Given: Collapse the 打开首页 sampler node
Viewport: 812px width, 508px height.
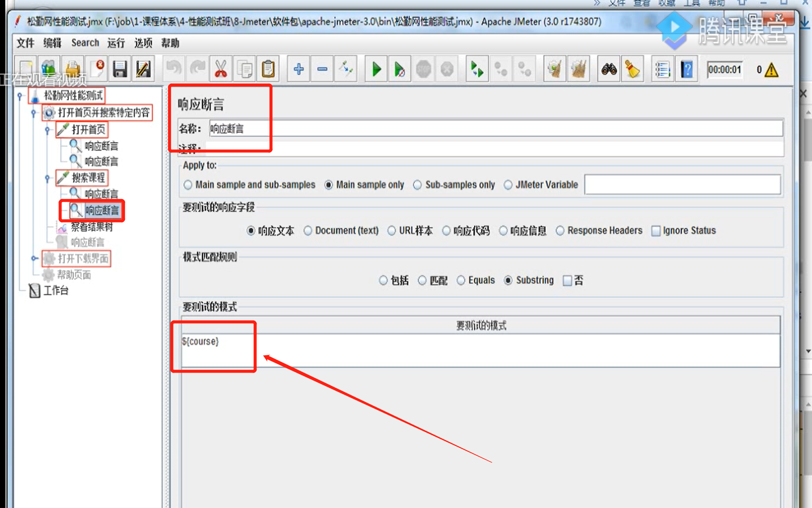Looking at the screenshot, I should 47,130.
